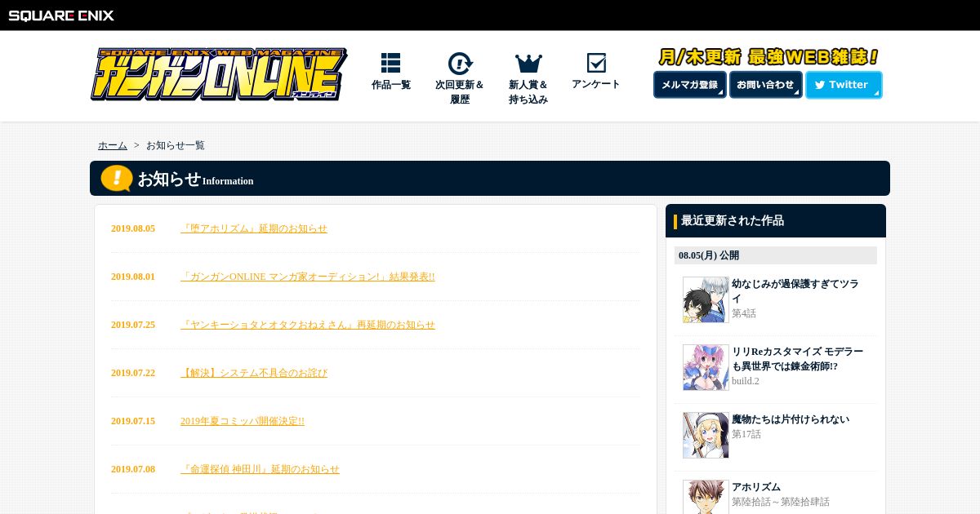Open マンガ家オーディション結果発表 link
Image resolution: width=980 pixels, height=514 pixels.
(x=308, y=277)
